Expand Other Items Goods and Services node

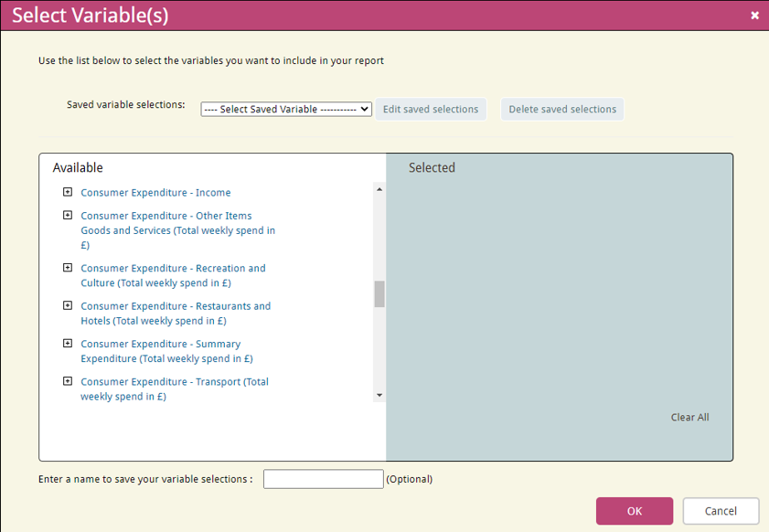(68, 216)
